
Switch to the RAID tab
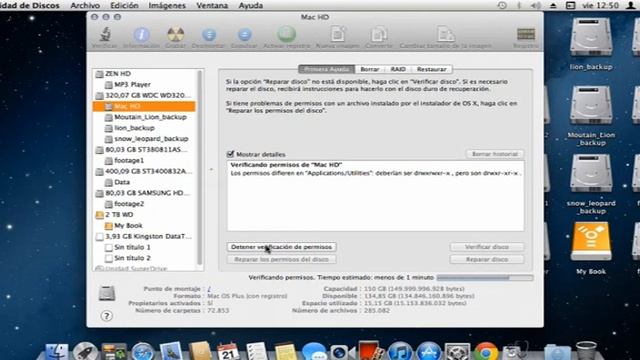pos(398,69)
